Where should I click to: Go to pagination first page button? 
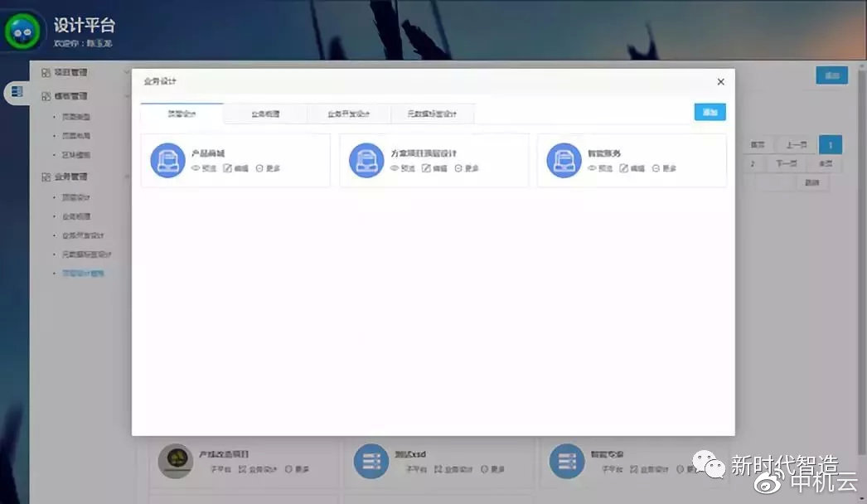click(758, 145)
